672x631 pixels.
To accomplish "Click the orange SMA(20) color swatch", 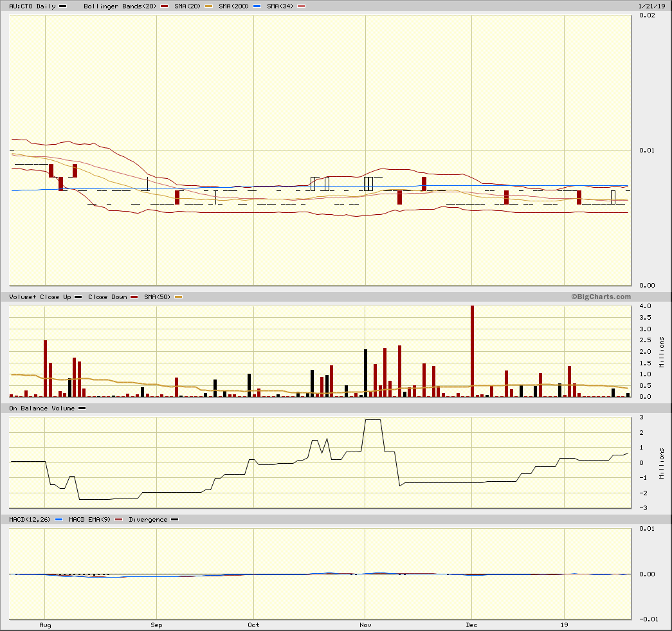I will (209, 6).
